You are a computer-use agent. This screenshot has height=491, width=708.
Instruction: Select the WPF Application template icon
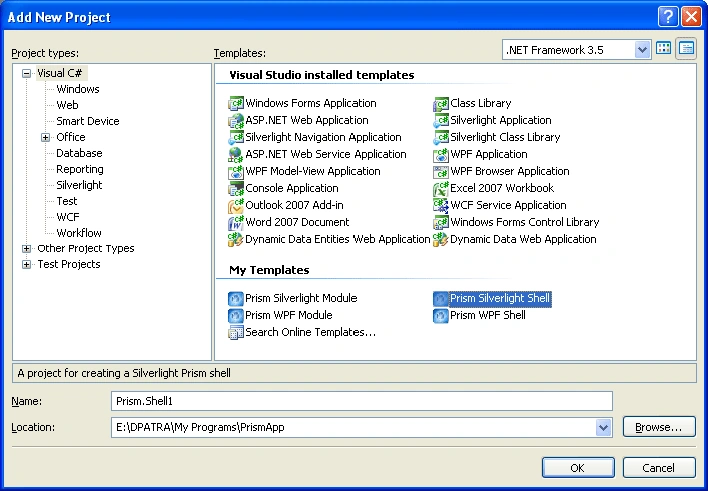point(441,154)
